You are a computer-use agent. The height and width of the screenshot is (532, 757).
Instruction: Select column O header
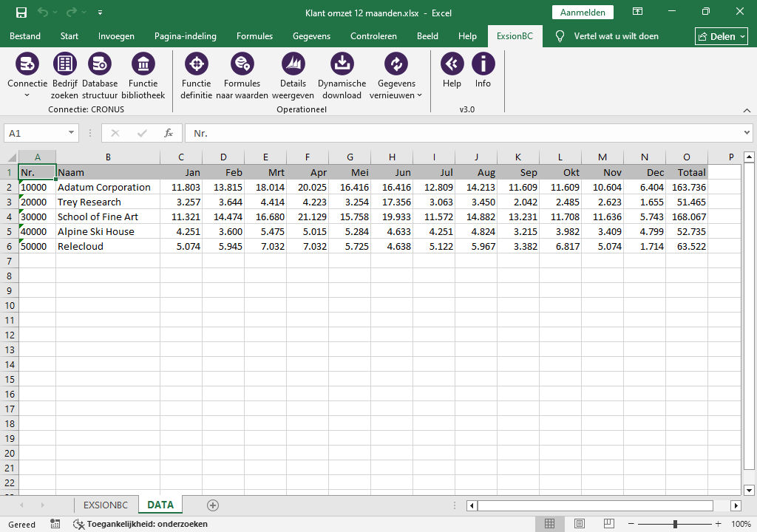pos(687,157)
